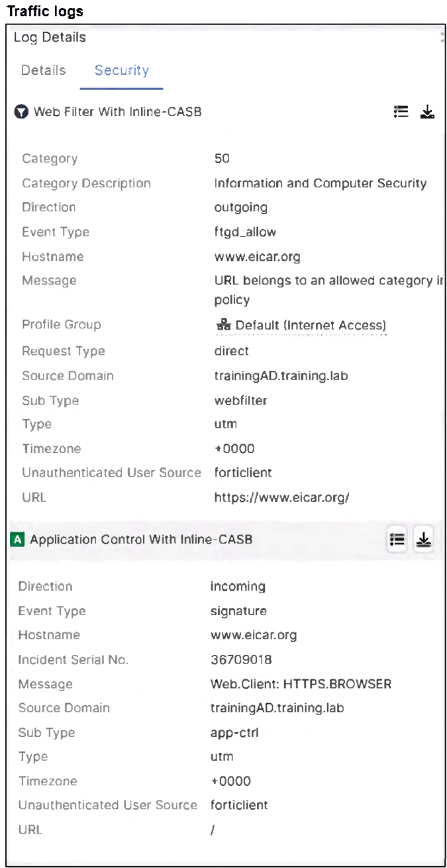Click the Web Filter With Inline-CASB heading

(117, 112)
